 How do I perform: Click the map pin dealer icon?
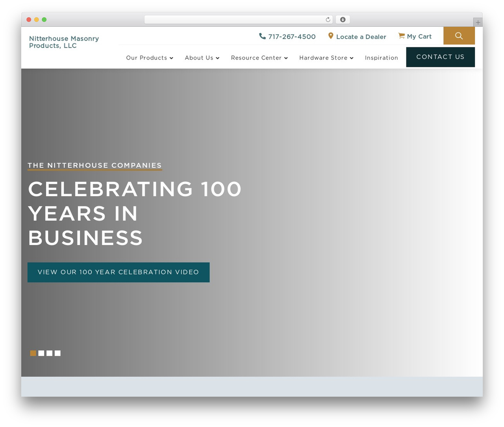pyautogui.click(x=331, y=36)
